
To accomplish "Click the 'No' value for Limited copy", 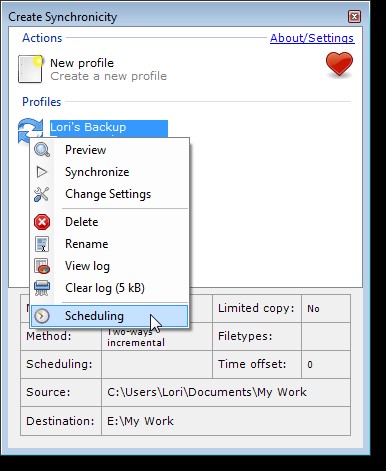I will pyautogui.click(x=313, y=309).
